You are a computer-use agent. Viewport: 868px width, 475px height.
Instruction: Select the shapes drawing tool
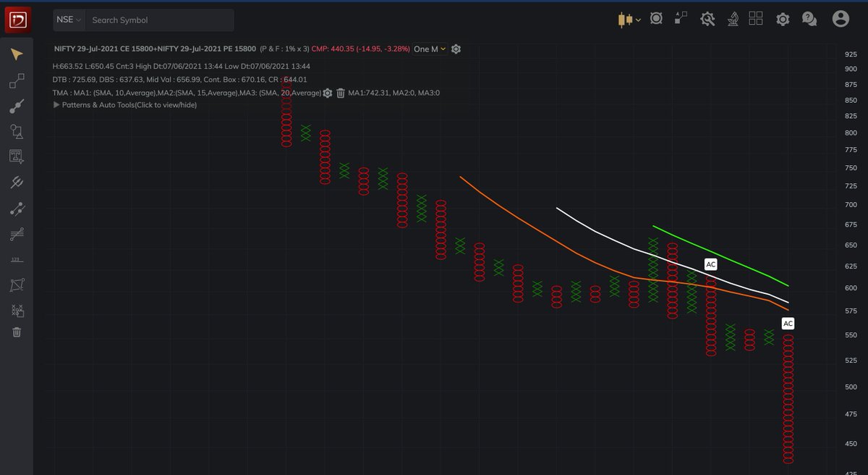point(17,131)
